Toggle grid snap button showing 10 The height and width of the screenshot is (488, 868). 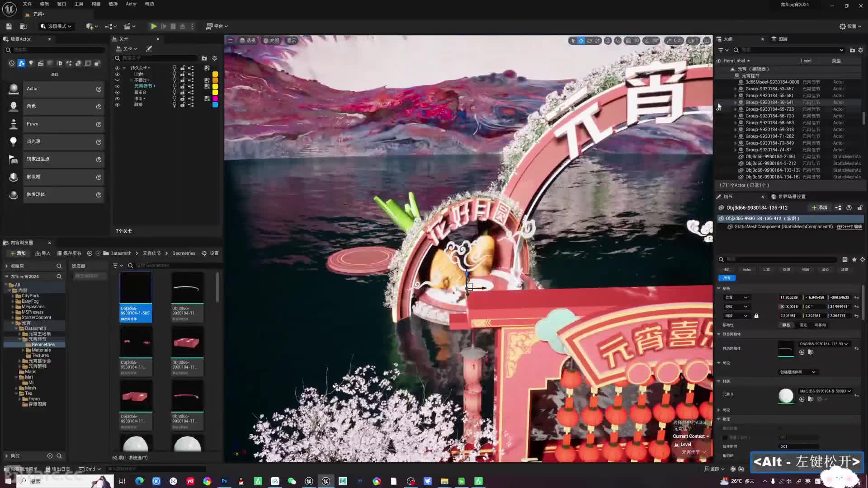[632, 41]
